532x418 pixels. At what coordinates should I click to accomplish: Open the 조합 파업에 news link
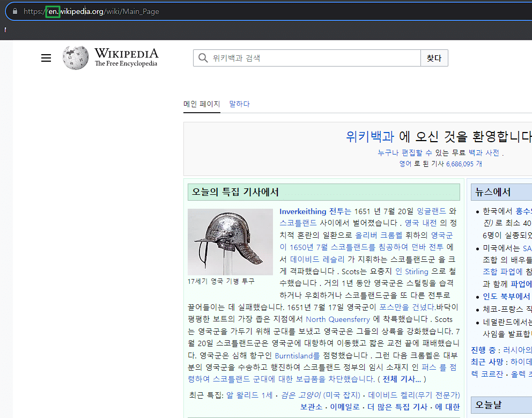click(503, 272)
